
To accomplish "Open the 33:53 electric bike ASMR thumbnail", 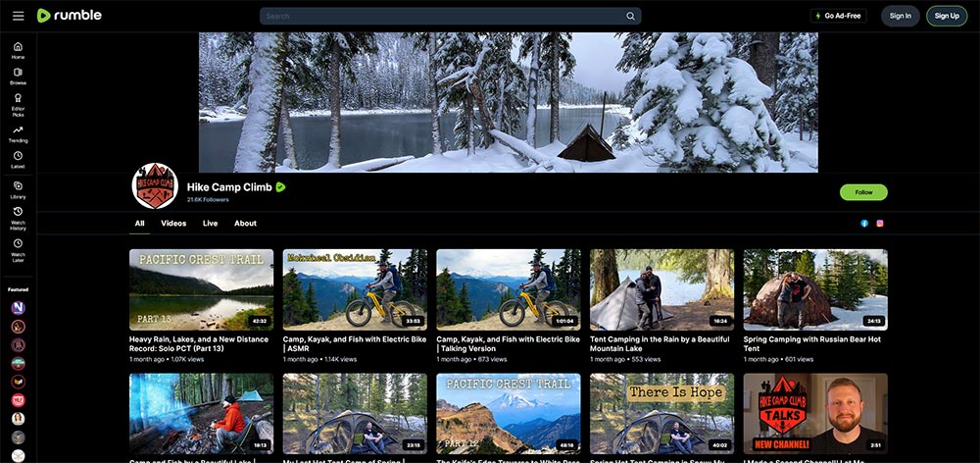I will [x=355, y=289].
